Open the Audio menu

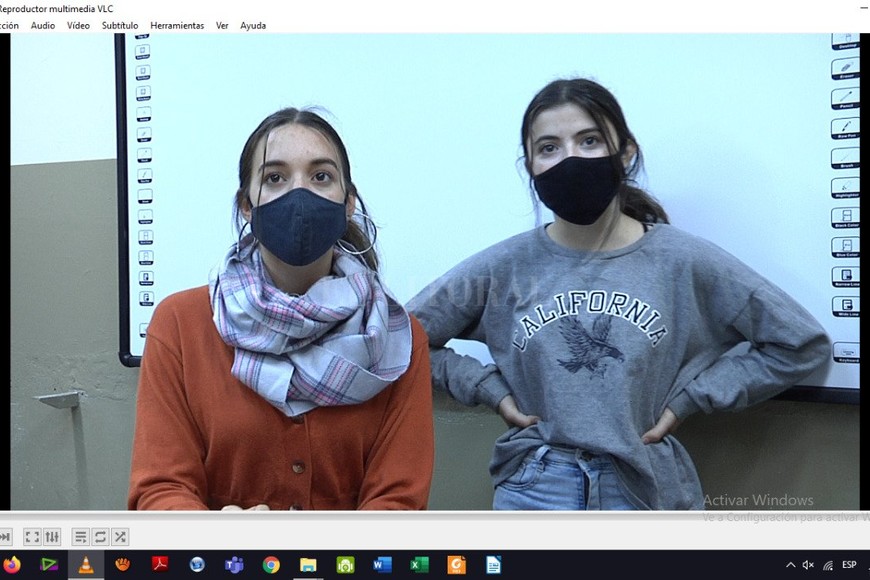(43, 25)
